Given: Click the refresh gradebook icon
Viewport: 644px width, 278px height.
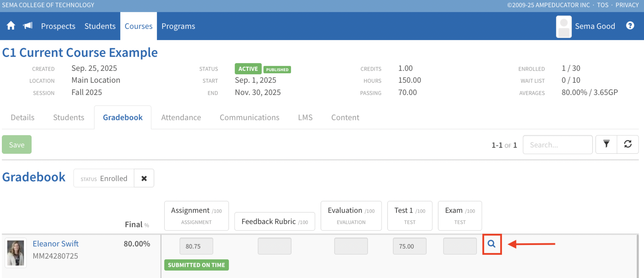Looking at the screenshot, I should 627,145.
